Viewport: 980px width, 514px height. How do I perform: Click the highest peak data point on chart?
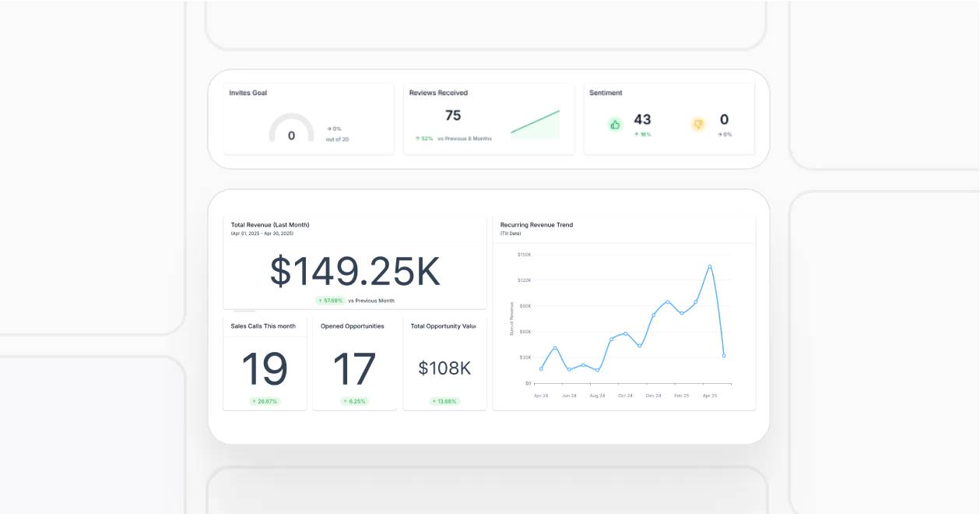point(710,266)
